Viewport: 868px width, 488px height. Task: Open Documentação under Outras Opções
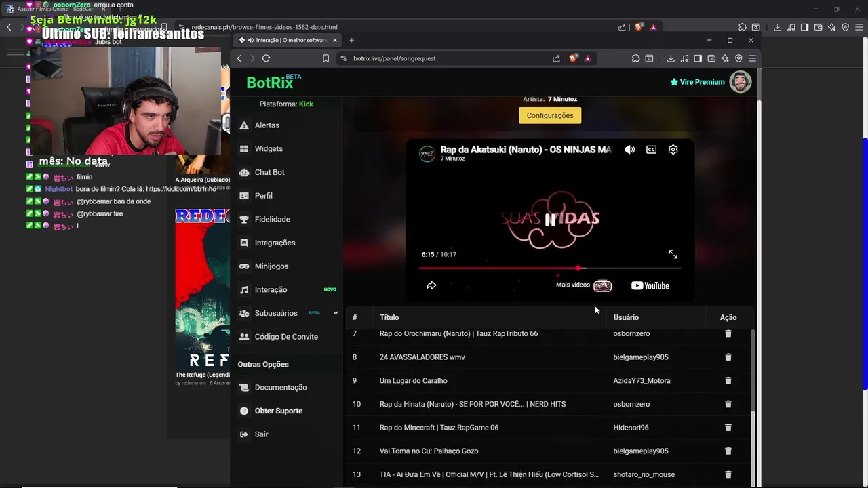(281, 388)
